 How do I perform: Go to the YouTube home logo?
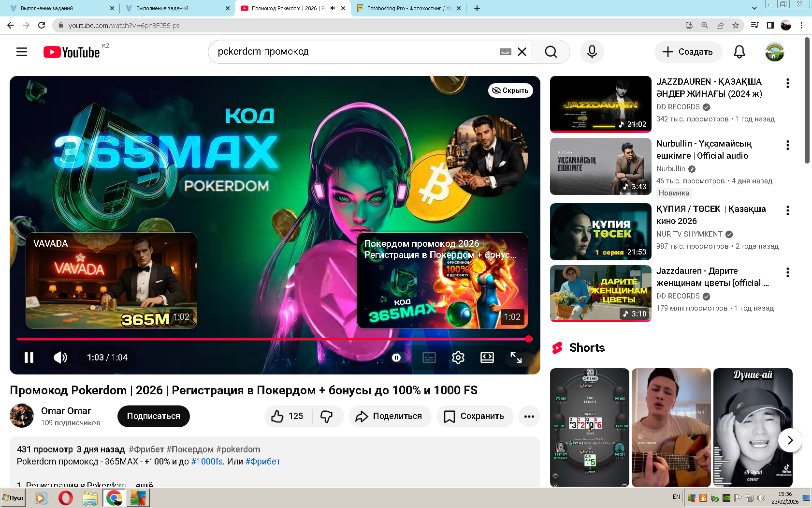tap(72, 52)
